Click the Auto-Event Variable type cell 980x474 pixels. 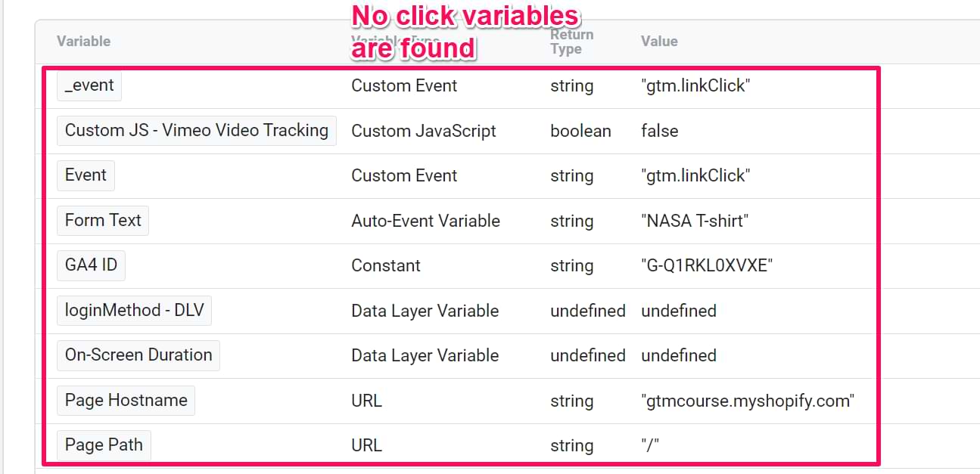pos(425,221)
